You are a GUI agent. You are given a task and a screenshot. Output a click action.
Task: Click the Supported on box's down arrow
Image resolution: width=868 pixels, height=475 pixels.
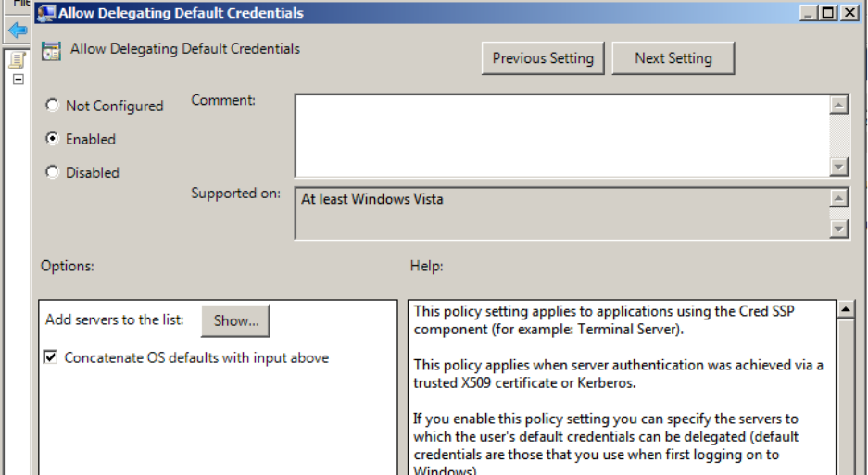(839, 229)
